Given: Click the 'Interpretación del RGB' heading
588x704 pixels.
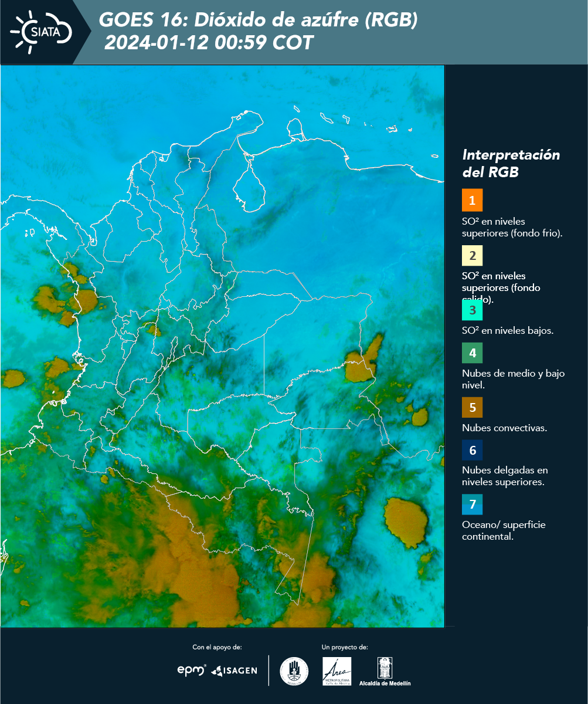Looking at the screenshot, I should click(x=511, y=164).
